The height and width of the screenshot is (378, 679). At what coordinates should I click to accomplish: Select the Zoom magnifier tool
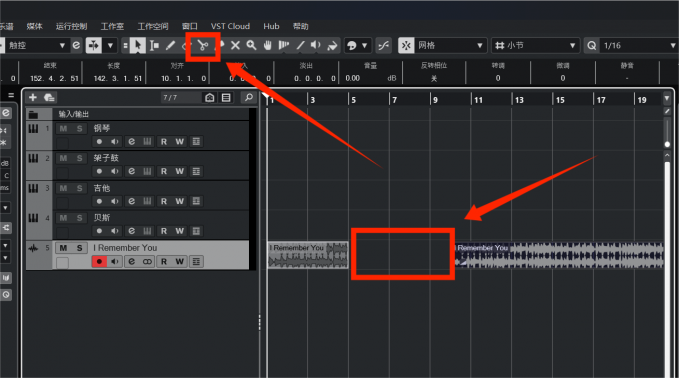[x=252, y=45]
